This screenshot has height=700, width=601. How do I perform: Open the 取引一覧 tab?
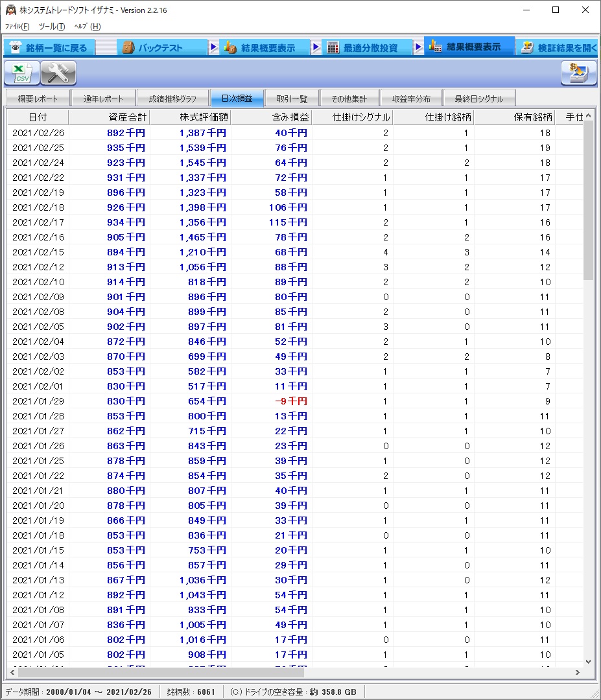[x=292, y=99]
